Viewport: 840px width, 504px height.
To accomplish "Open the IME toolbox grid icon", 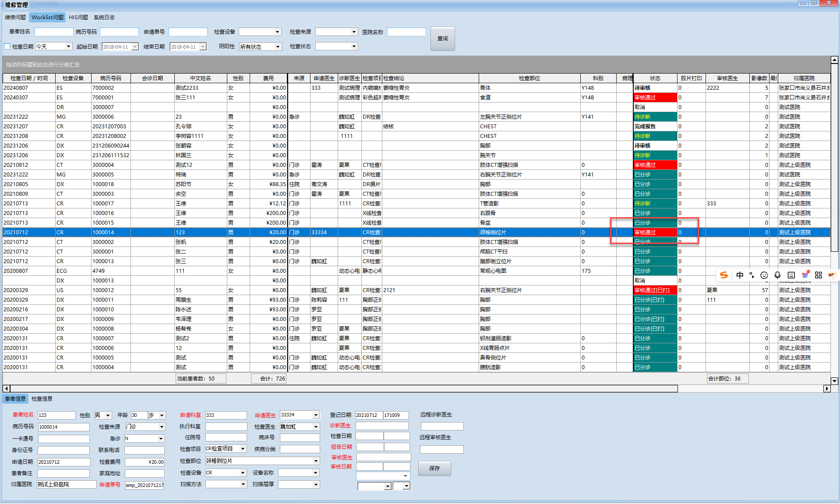I will click(819, 275).
